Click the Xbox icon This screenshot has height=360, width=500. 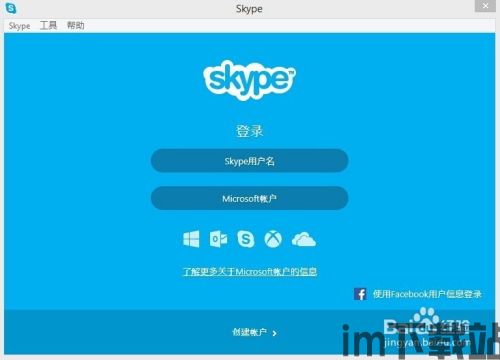click(x=273, y=239)
